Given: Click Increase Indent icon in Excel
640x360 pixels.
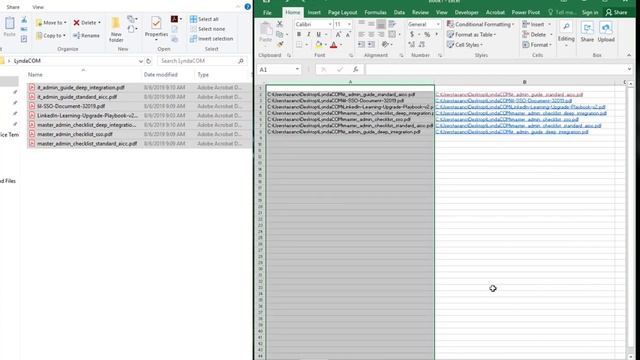Looking at the screenshot, I should 371,44.
